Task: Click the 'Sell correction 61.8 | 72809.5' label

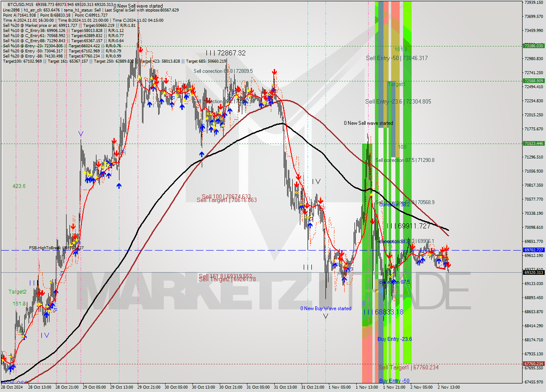Action: (223, 71)
